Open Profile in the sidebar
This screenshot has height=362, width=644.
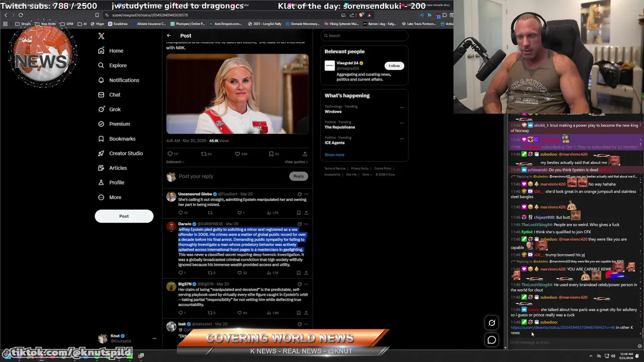[x=111, y=183]
